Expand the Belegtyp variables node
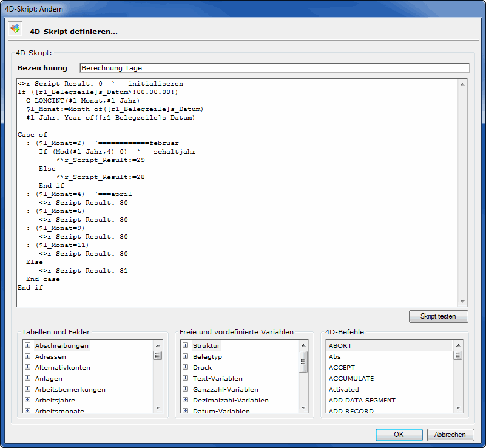 [186, 356]
